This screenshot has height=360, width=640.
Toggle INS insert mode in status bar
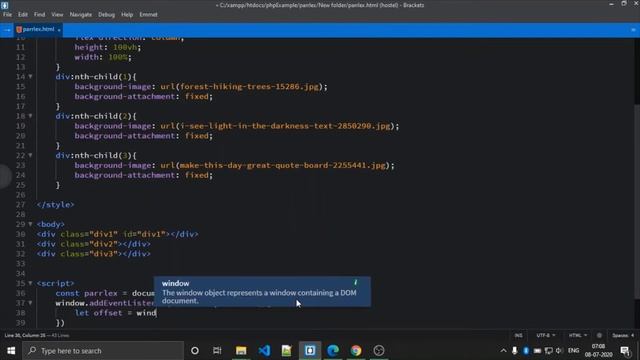point(518,335)
